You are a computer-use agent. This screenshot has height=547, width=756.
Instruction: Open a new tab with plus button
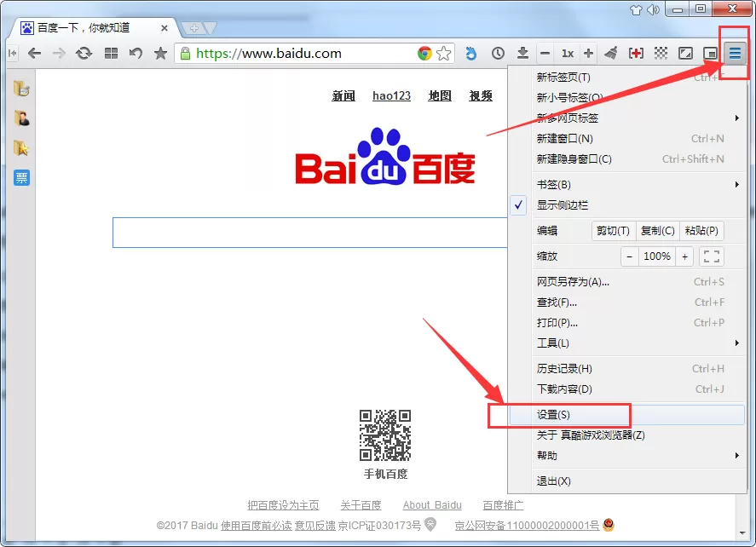click(x=193, y=28)
